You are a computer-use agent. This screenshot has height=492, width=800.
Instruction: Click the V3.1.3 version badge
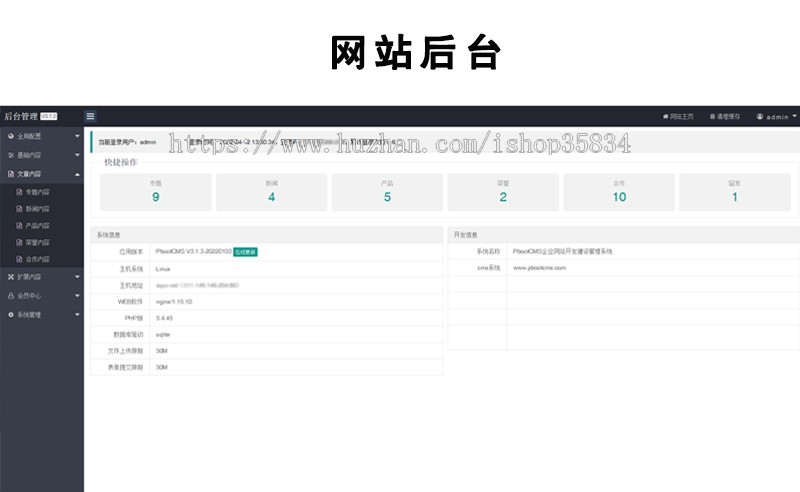coord(48,116)
